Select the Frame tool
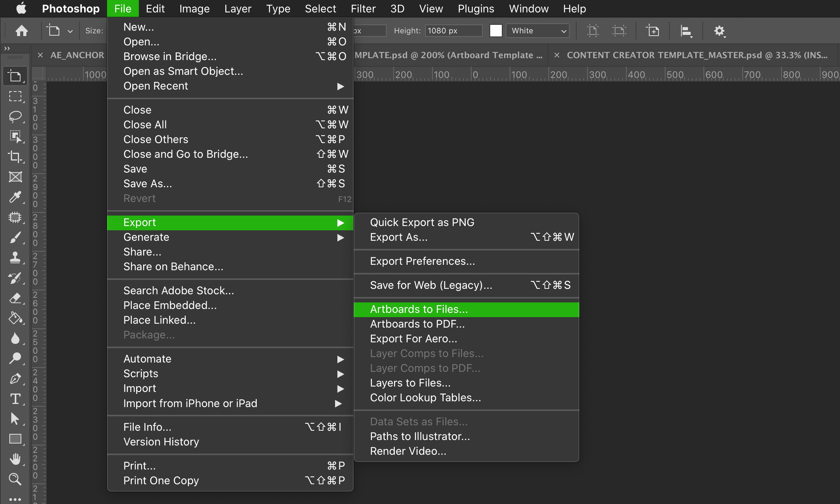 coord(15,177)
